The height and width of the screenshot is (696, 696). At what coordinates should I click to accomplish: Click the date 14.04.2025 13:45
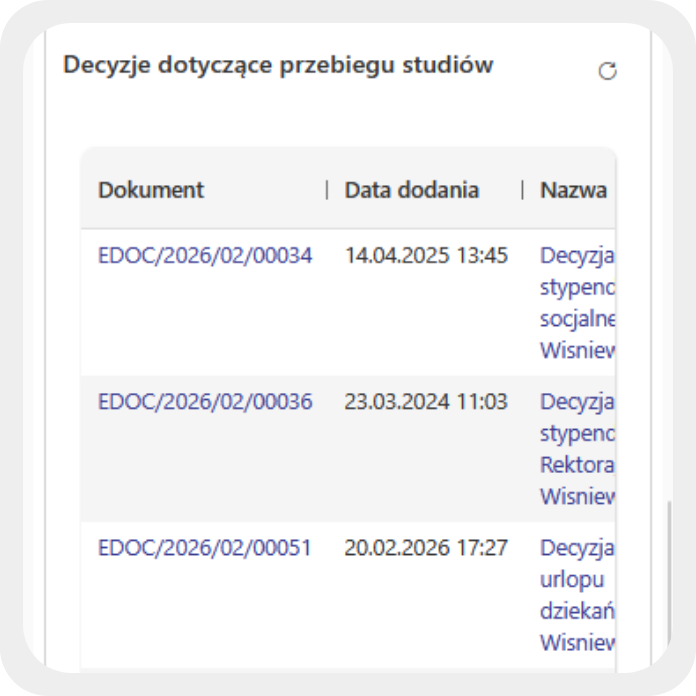(426, 256)
